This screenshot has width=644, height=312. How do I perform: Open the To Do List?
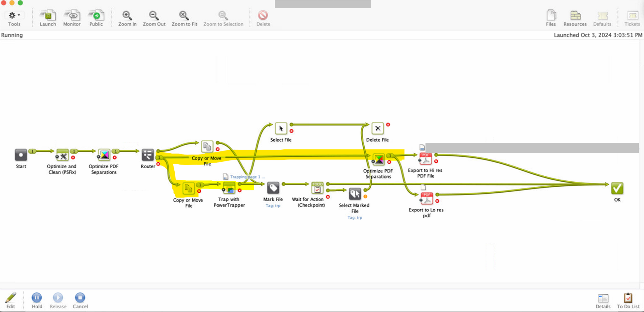[x=628, y=298]
